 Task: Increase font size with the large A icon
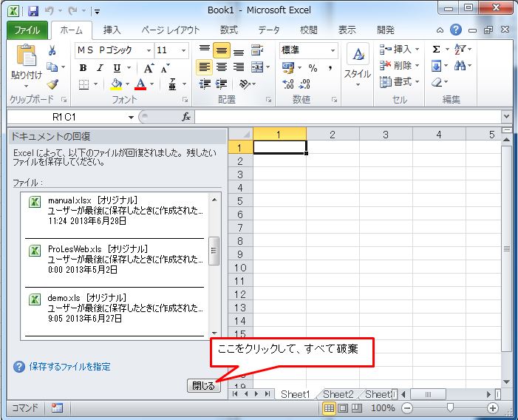point(149,68)
